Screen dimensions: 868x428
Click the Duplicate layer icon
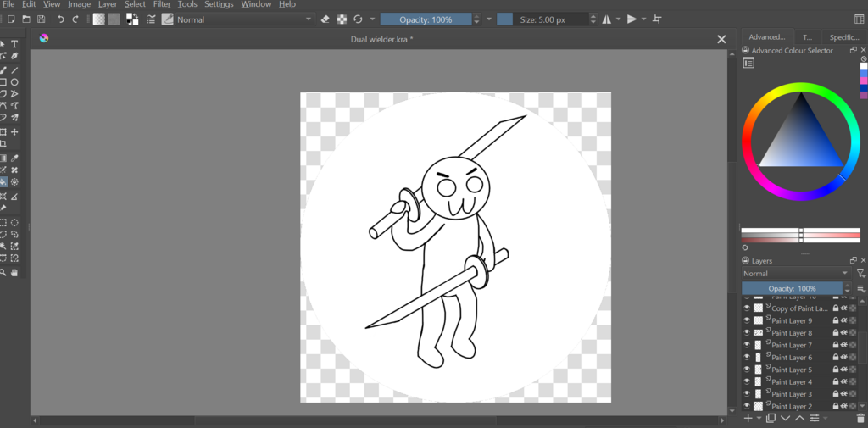point(771,418)
